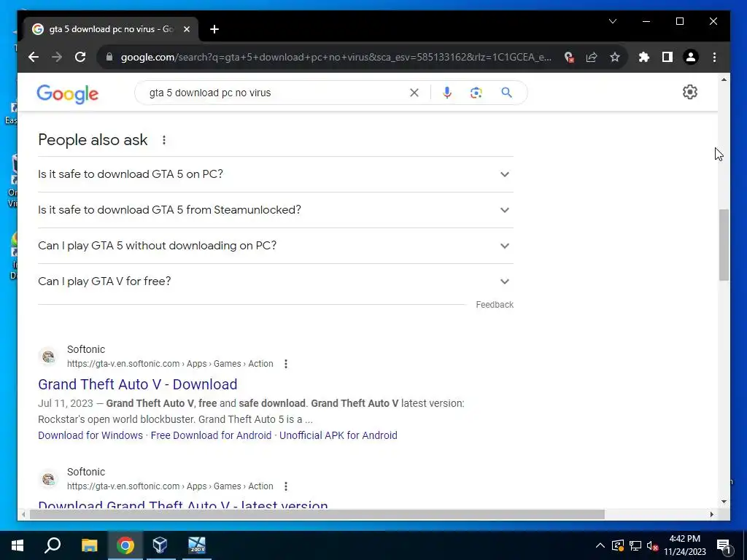Expand 'Can I play GTA 5 without downloading on PC?'

[x=275, y=246]
